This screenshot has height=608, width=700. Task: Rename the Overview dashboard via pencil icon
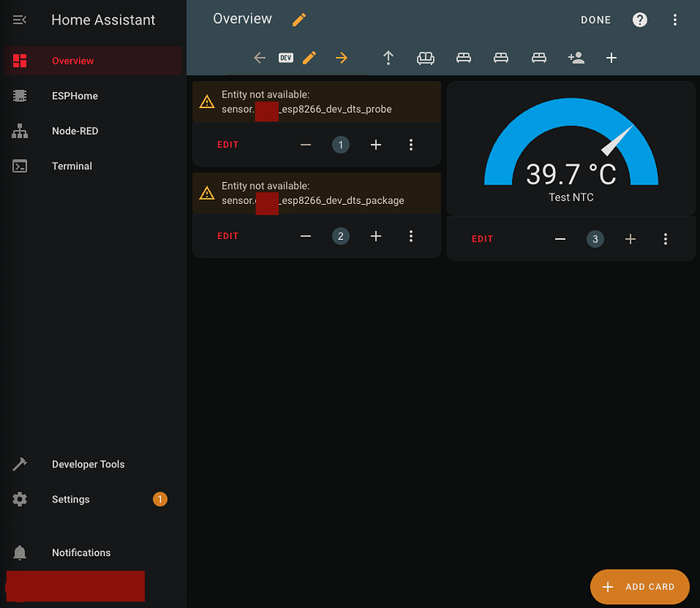[298, 19]
